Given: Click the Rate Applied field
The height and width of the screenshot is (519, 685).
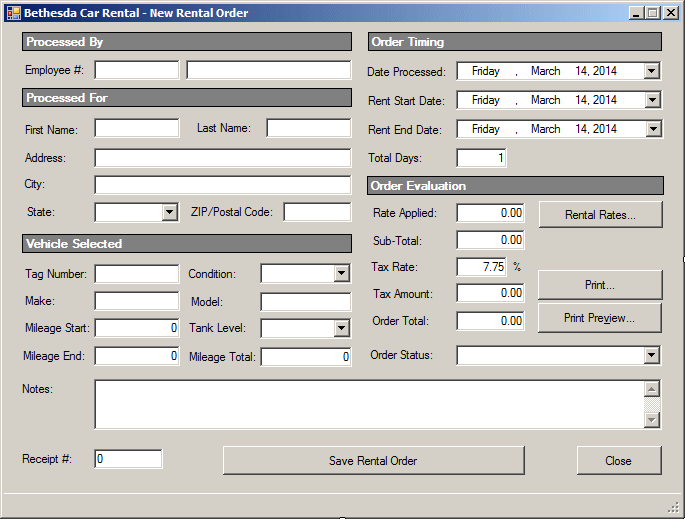Looking at the screenshot, I should click(491, 213).
